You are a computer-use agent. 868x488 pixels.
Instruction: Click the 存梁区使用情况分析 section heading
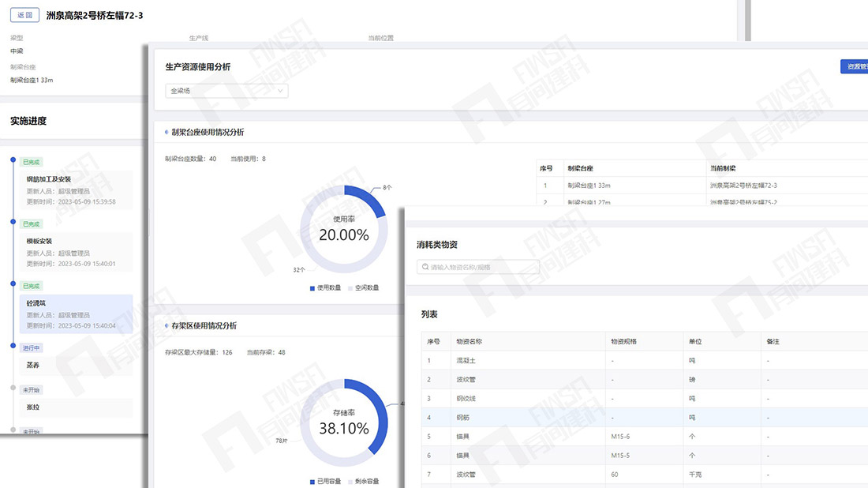204,325
